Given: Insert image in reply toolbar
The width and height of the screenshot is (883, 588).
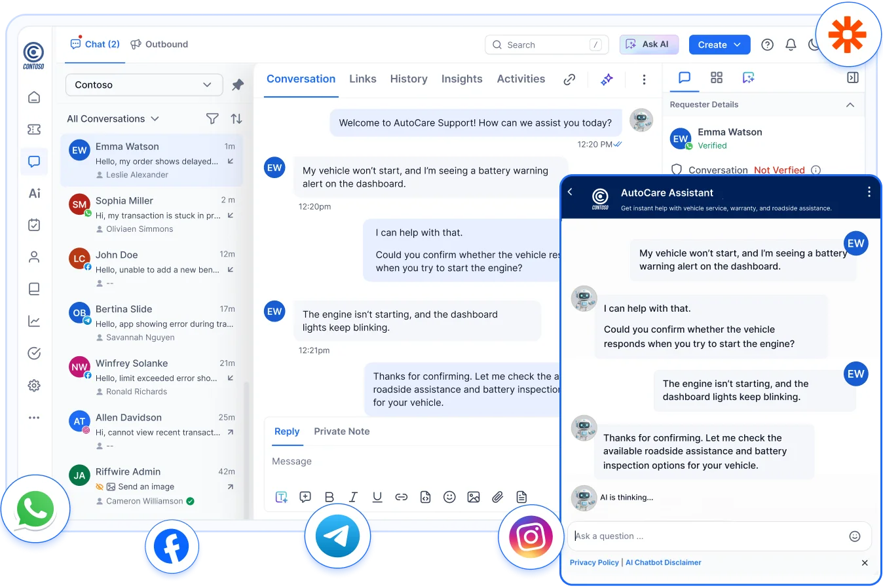Looking at the screenshot, I should tap(474, 497).
